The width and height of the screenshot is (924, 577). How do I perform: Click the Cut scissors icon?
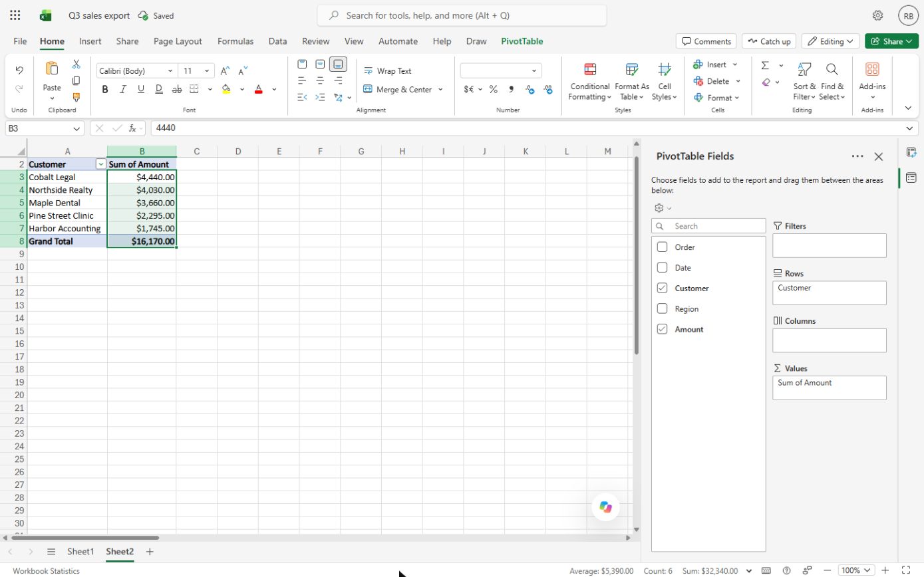(77, 64)
